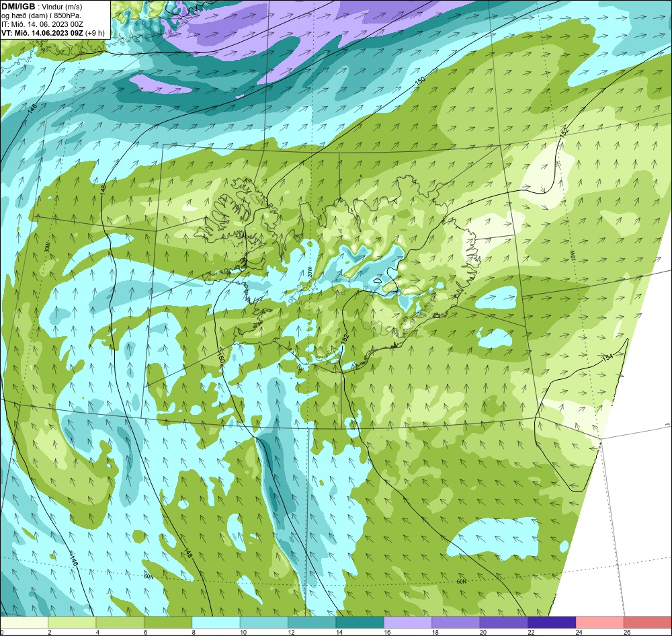Image resolution: width=672 pixels, height=636 pixels.
Task: Click the 12–14 m/s teal legend swatch
Action: (x=312, y=623)
